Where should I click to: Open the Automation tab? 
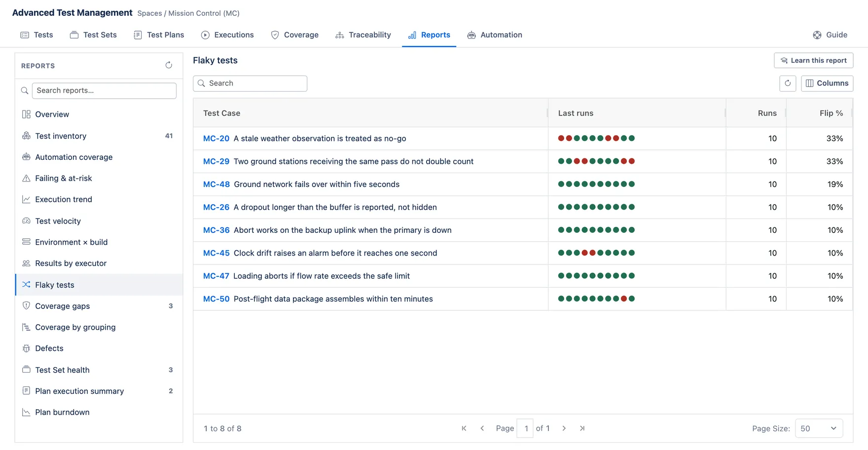[495, 35]
